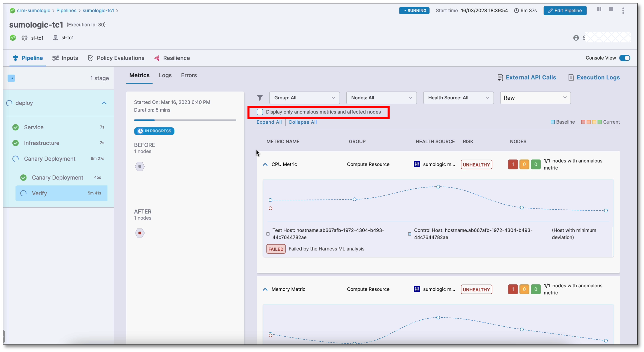Select the Metrics tab
Screen dimensions: 644x352
(x=139, y=75)
